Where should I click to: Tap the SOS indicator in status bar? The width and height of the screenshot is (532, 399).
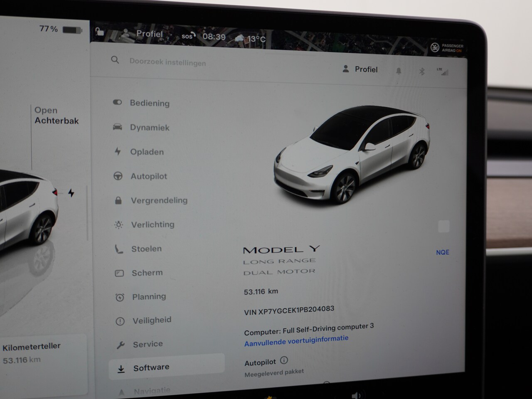click(x=188, y=36)
